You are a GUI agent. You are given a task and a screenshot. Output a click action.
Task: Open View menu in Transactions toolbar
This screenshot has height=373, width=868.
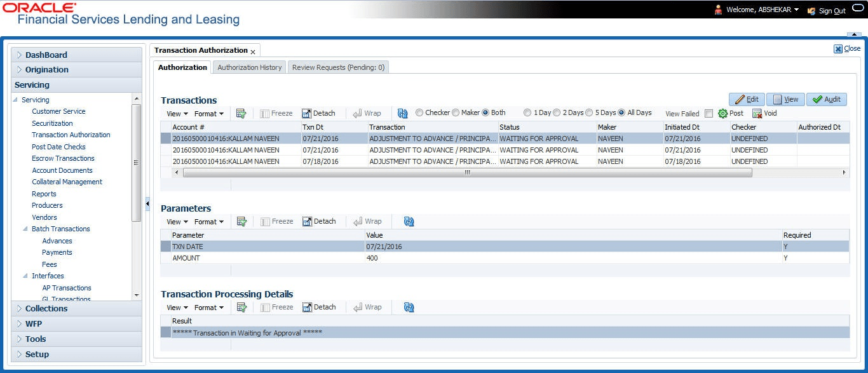(177, 114)
